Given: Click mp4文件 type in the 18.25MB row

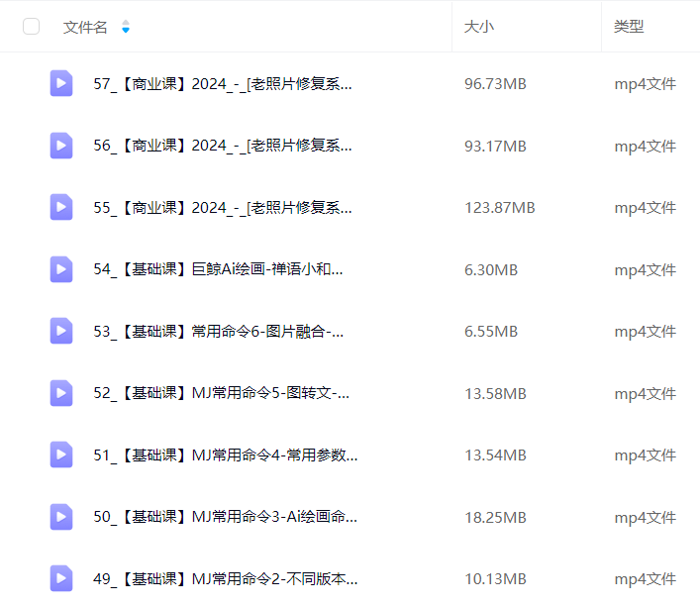Looking at the screenshot, I should tap(646, 517).
